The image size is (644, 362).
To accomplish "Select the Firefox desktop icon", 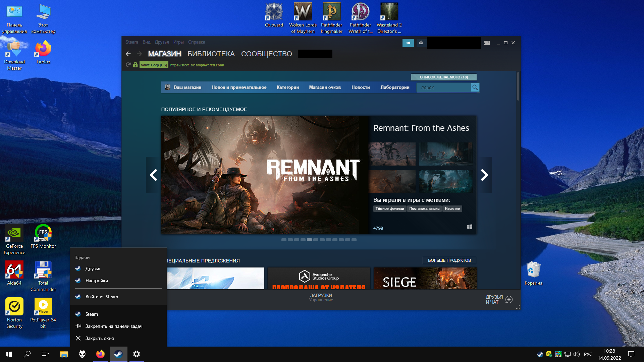I will 43,52.
